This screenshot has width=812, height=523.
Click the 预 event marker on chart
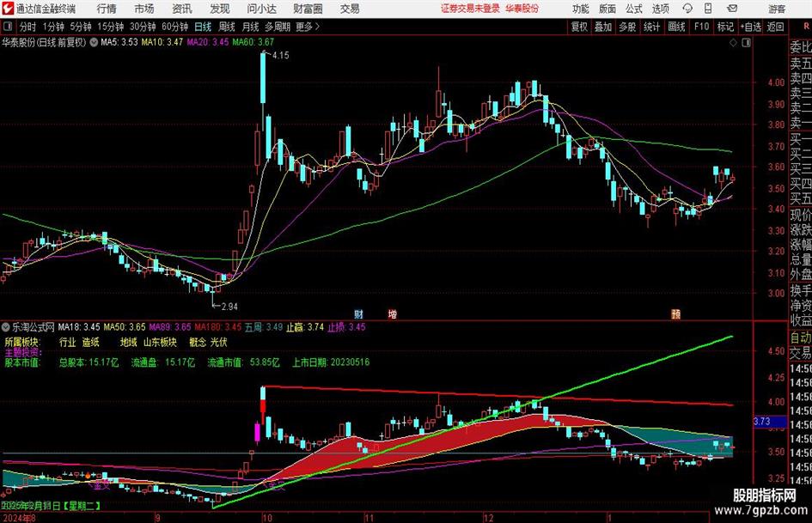[x=675, y=313]
